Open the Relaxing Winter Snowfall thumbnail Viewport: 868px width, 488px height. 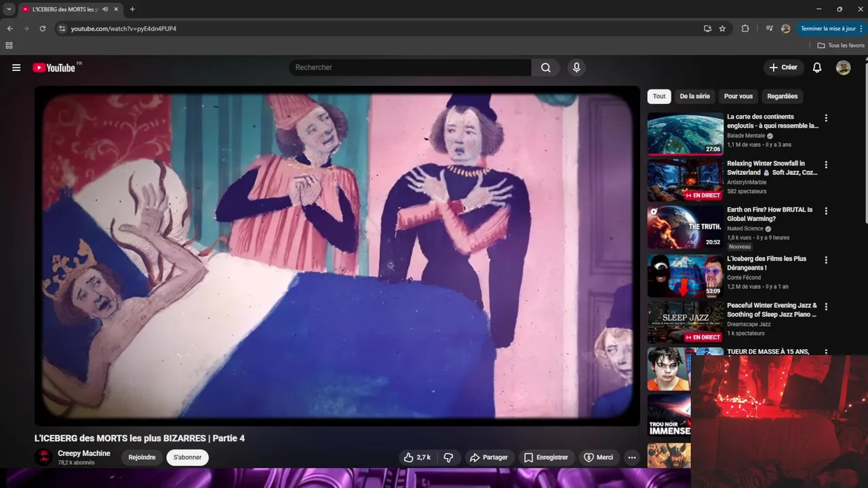point(685,180)
